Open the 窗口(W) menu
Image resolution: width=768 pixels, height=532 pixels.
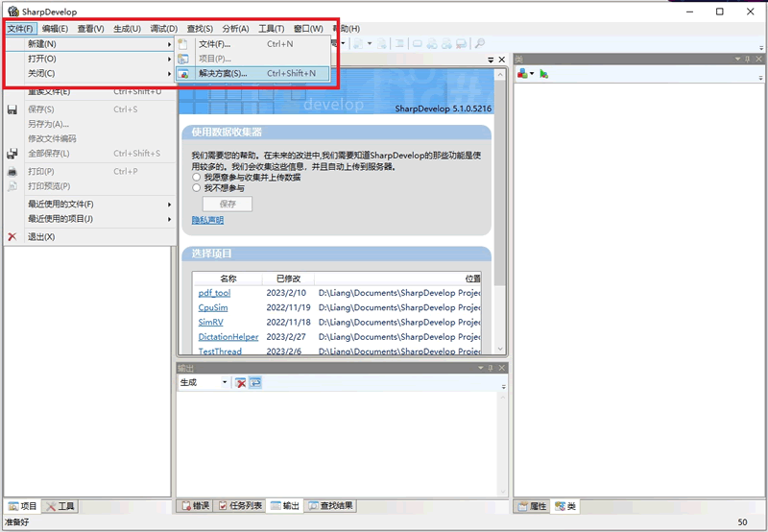tap(308, 29)
